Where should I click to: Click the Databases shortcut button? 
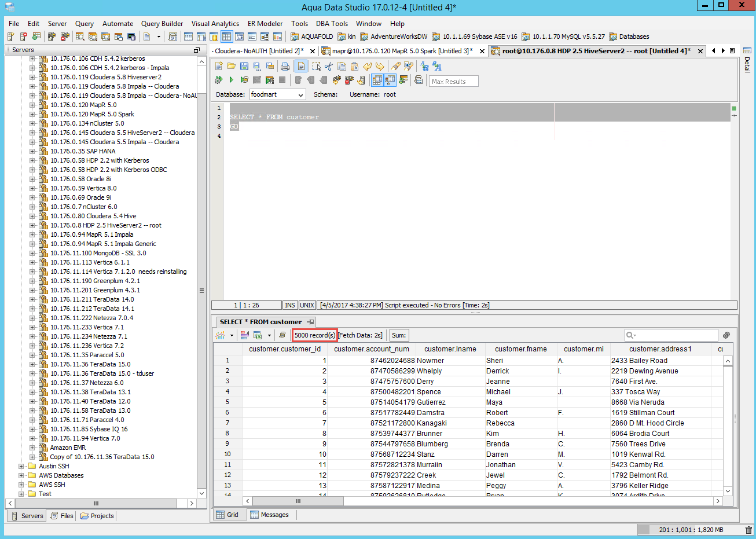tap(629, 36)
